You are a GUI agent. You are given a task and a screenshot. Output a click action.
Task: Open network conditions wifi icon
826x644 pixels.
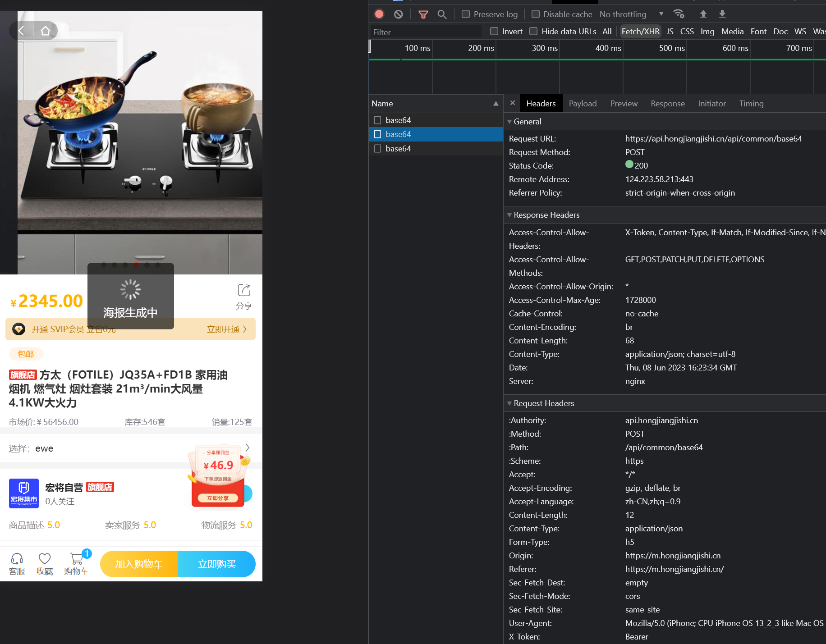(x=679, y=14)
